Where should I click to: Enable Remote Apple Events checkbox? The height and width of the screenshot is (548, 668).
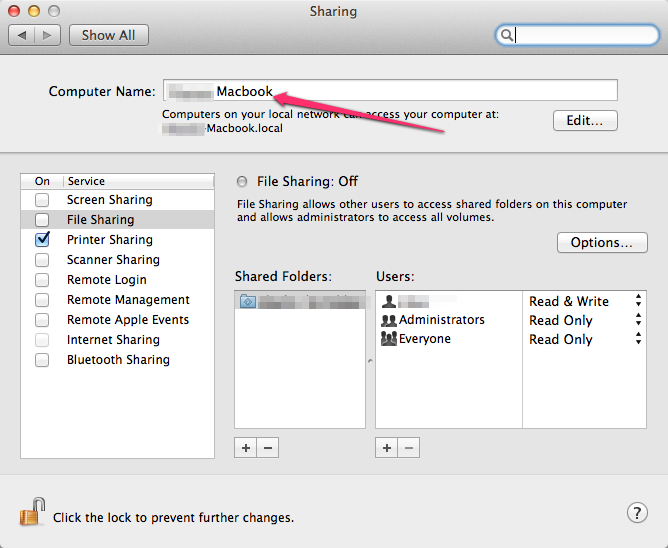[x=42, y=320]
